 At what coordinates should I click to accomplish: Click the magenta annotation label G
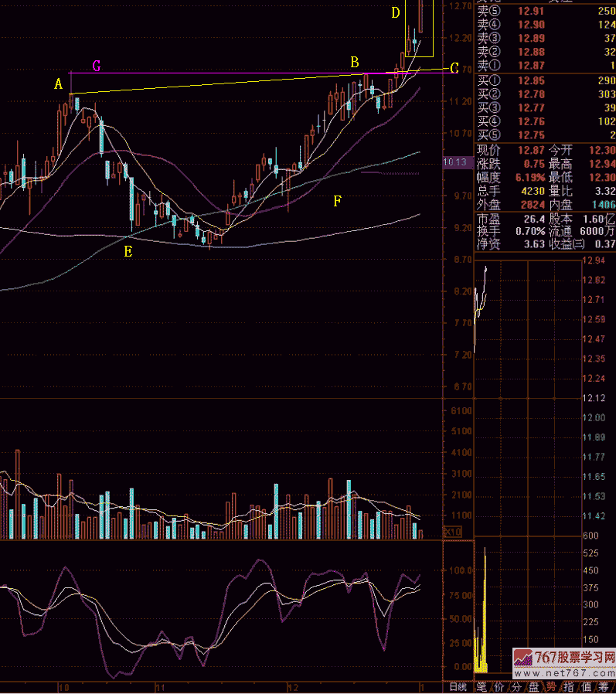97,66
